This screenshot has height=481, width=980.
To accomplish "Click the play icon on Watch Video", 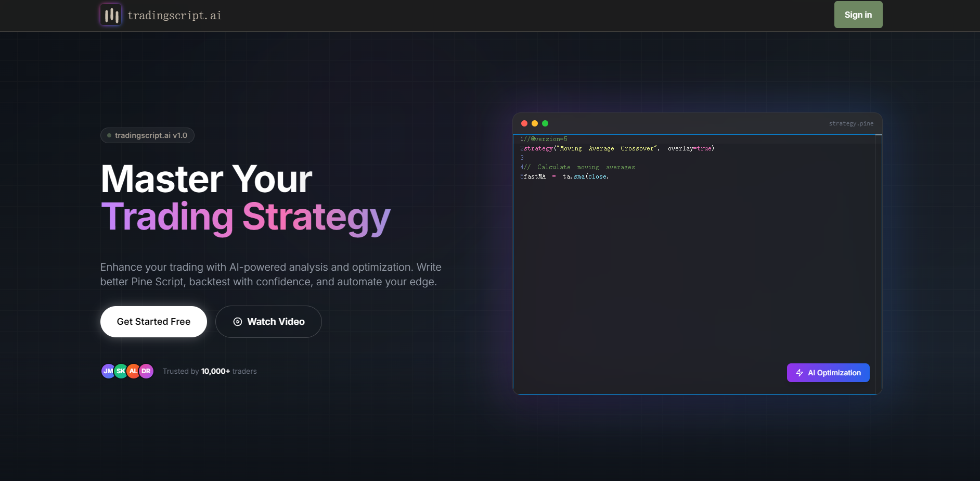I will (x=238, y=322).
